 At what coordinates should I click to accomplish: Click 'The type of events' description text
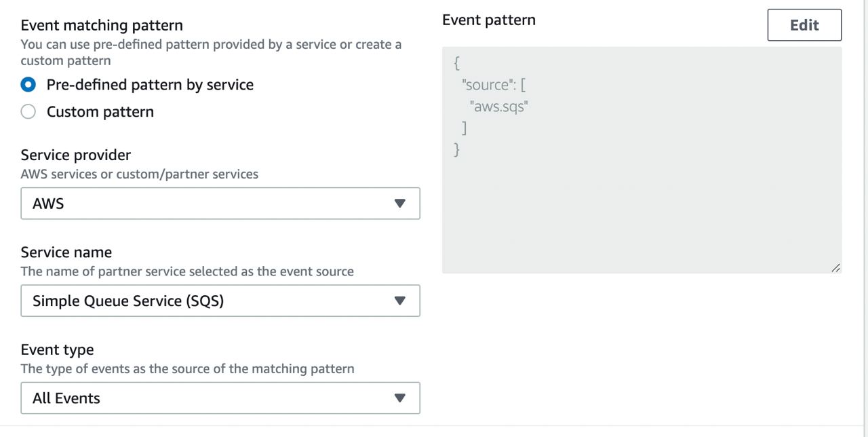(188, 369)
